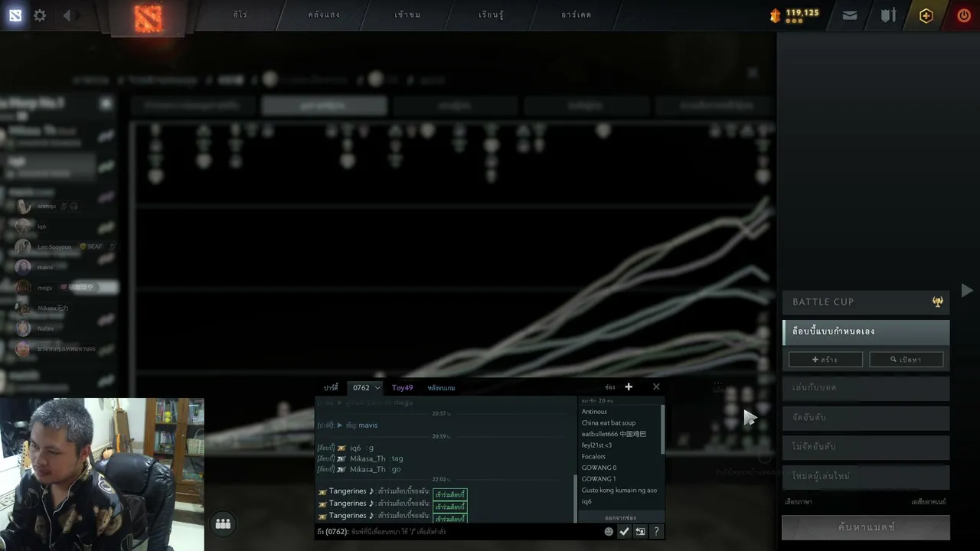Image resolution: width=980 pixels, height=551 pixels.
Task: Open the settings gear icon
Action: click(40, 15)
